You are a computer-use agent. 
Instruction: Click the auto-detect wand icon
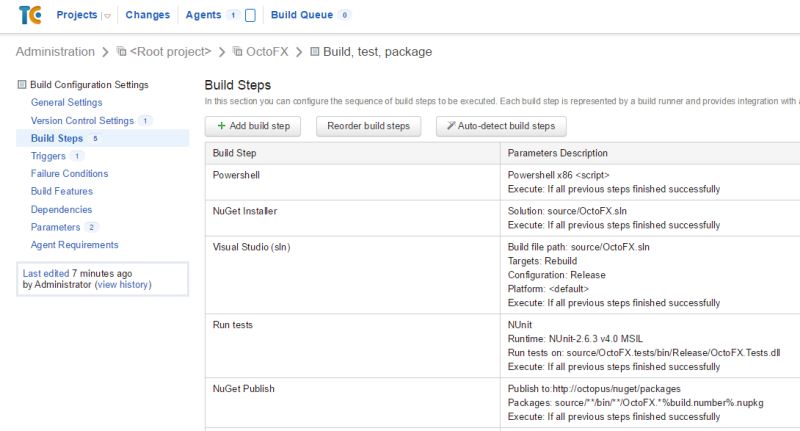click(451, 125)
